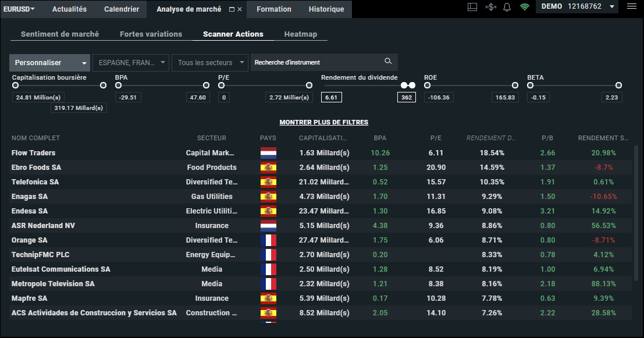Sort by NOM COMPLET column header
This screenshot has width=644, height=338.
pyautogui.click(x=35, y=138)
